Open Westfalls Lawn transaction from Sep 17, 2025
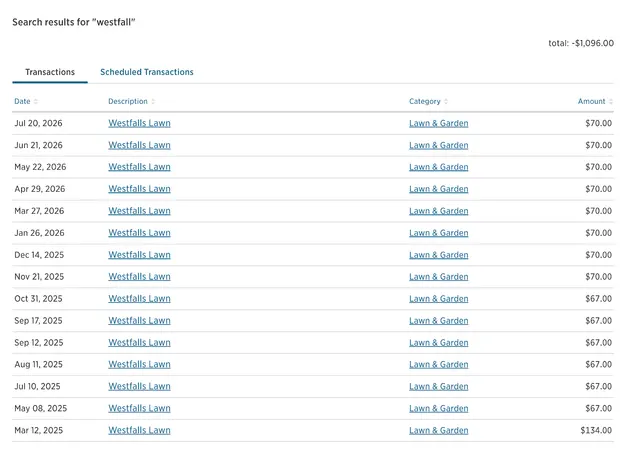The image size is (640, 468). click(139, 321)
